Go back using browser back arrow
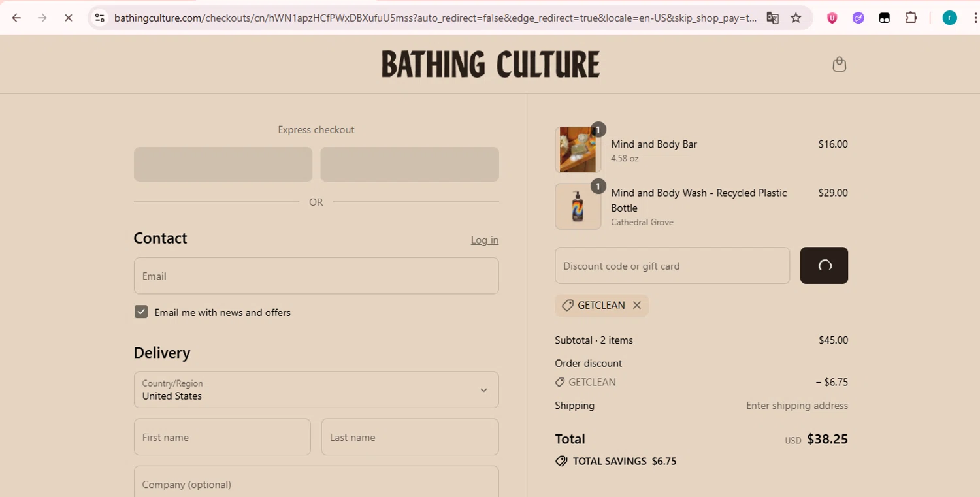The height and width of the screenshot is (497, 980). (16, 18)
